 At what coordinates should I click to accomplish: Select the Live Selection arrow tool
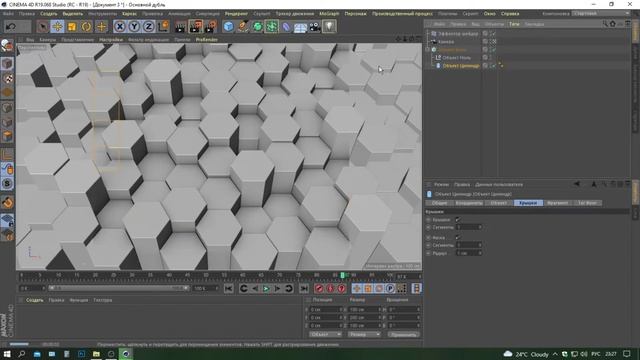click(x=42, y=27)
